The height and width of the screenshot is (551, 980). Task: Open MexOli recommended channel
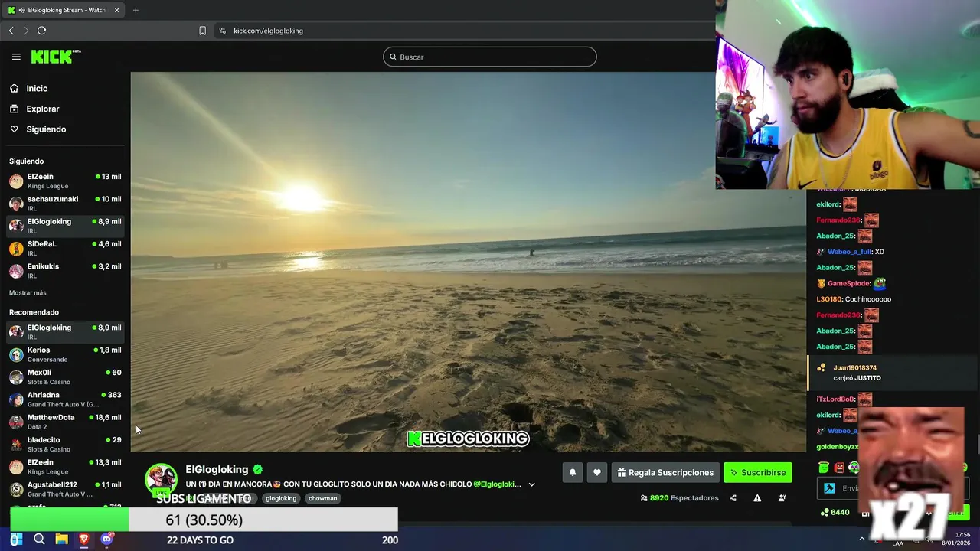click(65, 377)
